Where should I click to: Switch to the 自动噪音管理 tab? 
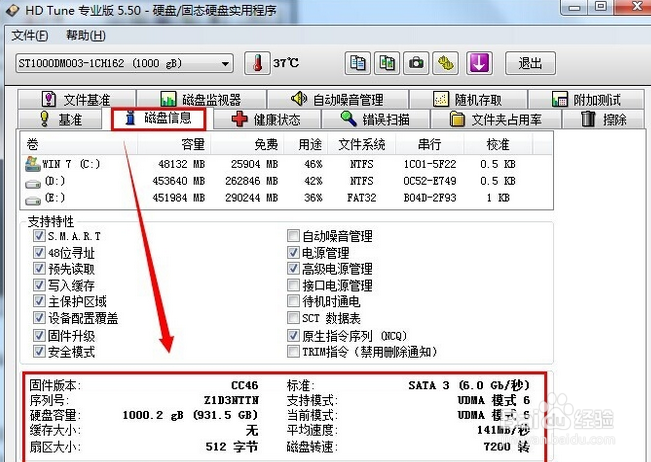(x=338, y=100)
